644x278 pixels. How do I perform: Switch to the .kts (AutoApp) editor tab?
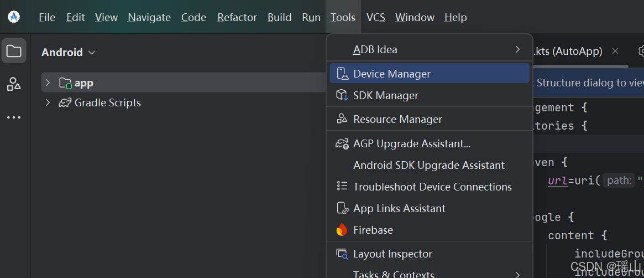[568, 51]
